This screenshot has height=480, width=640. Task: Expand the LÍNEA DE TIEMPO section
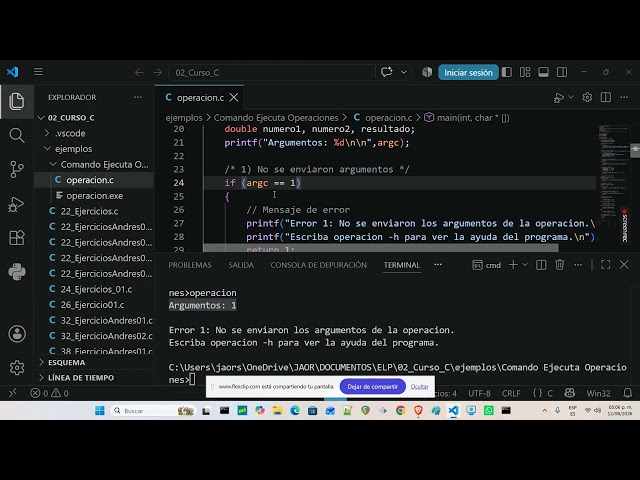[x=95, y=378]
